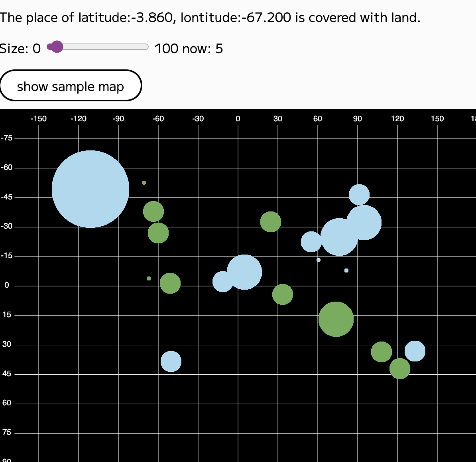Click the green circle between longitude 90 and 120 near latitude 30
Image resolution: width=476 pixels, height=462 pixels.
382,352
